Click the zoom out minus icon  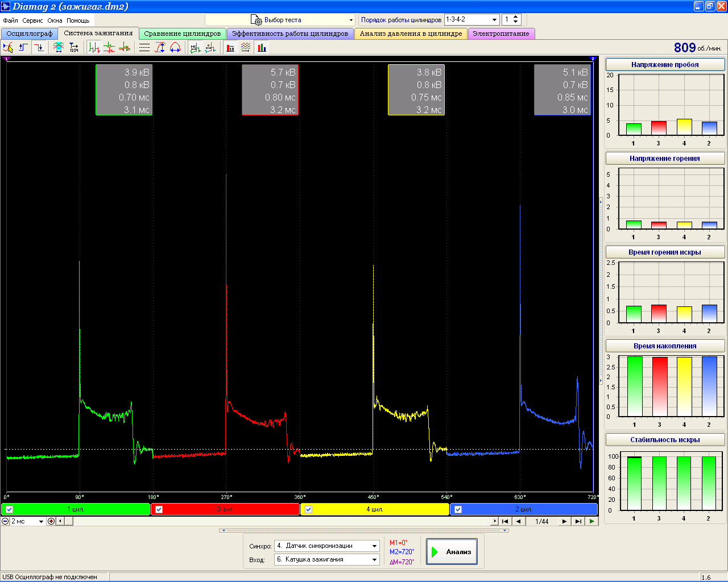click(5, 521)
